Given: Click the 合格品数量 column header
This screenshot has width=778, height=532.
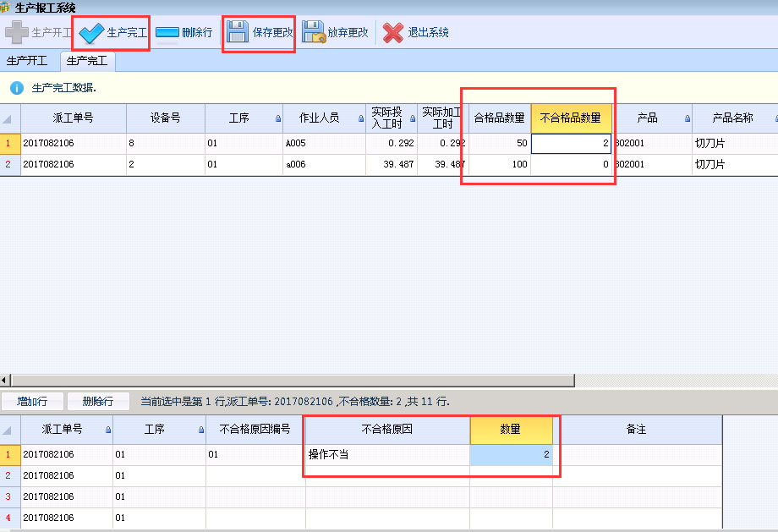Looking at the screenshot, I should pyautogui.click(x=499, y=118).
